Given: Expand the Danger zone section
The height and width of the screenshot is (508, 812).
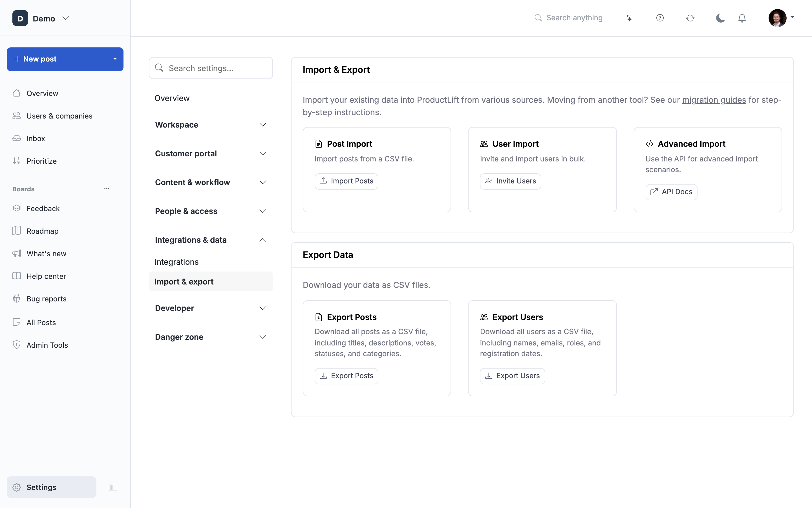Looking at the screenshot, I should click(x=211, y=337).
